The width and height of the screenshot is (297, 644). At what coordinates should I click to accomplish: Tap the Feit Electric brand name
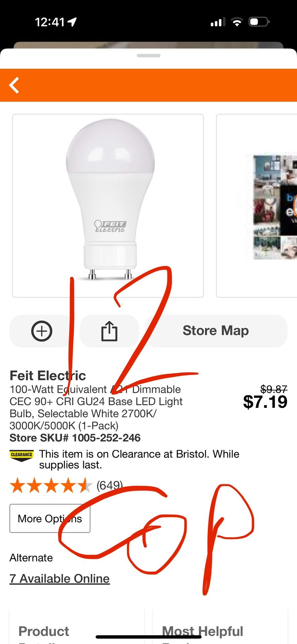(48, 376)
